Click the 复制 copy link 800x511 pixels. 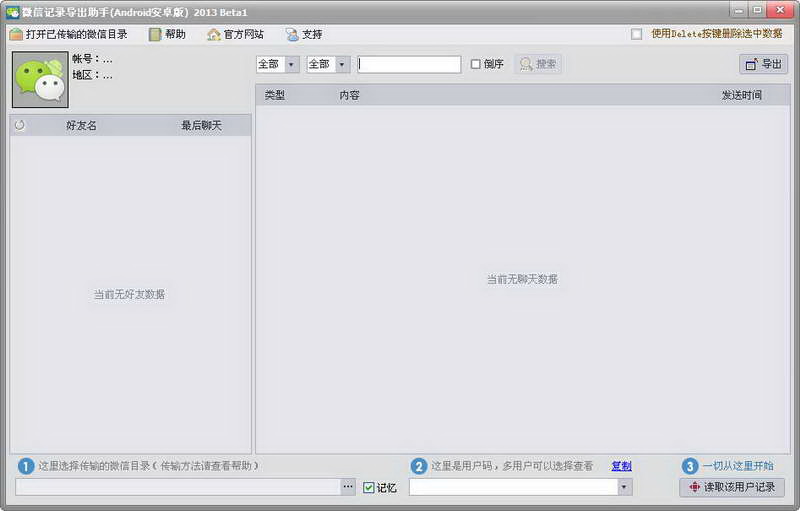pyautogui.click(x=621, y=466)
